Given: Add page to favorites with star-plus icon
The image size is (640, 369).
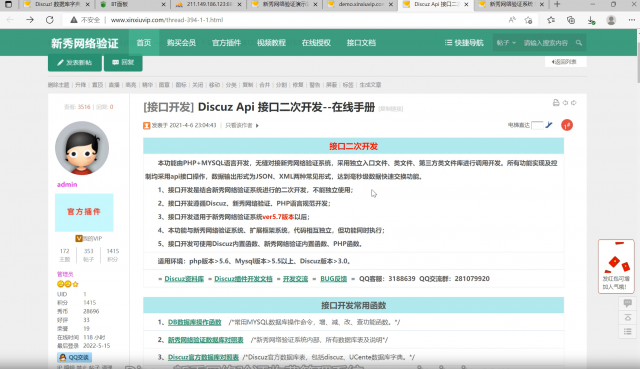Looking at the screenshot, I should [529, 20].
